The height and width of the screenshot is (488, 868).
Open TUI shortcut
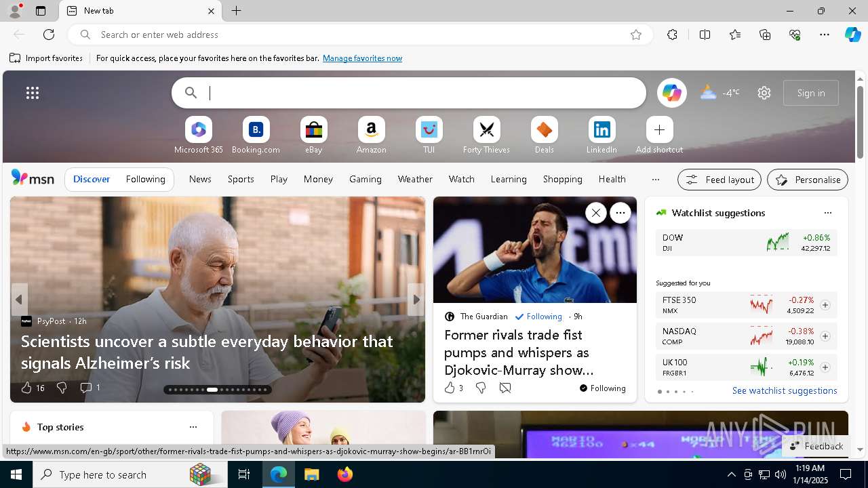[429, 136]
